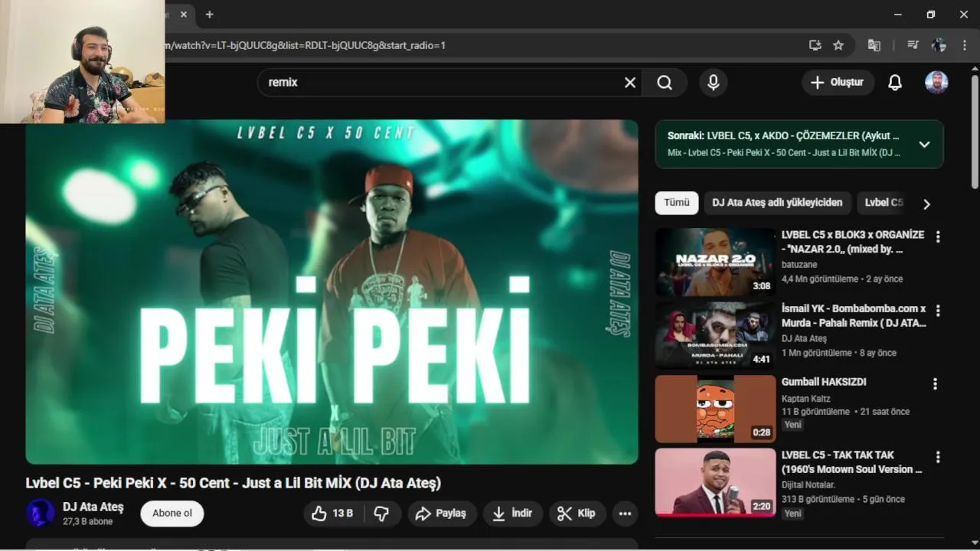Open the Google Translate icon in Chrome
The width and height of the screenshot is (980, 551).
coord(874,45)
